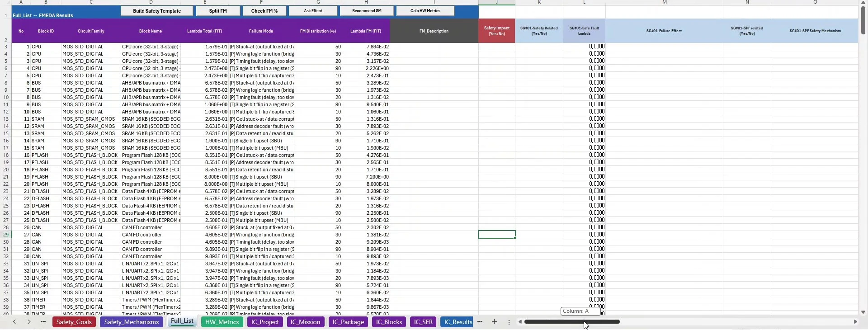Screen dimensions: 868x330
Task: Select SG#01-Safe Fault lambda header
Action: coord(584,31)
